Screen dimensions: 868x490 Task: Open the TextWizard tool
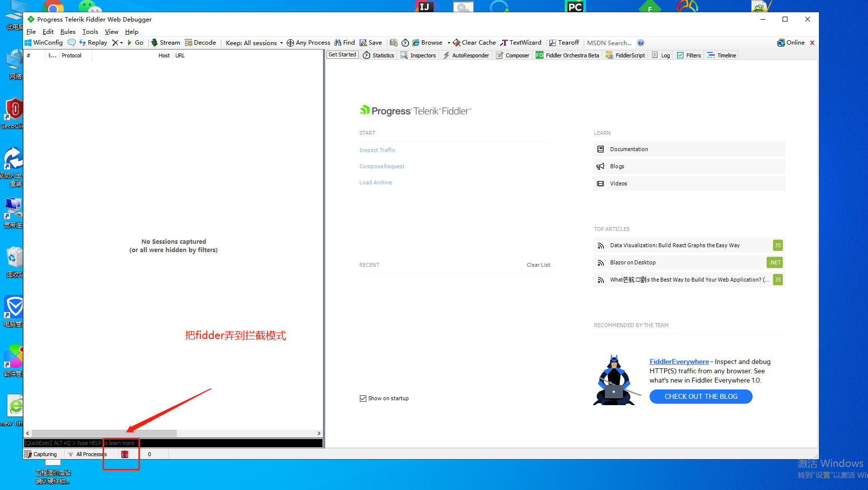point(521,43)
